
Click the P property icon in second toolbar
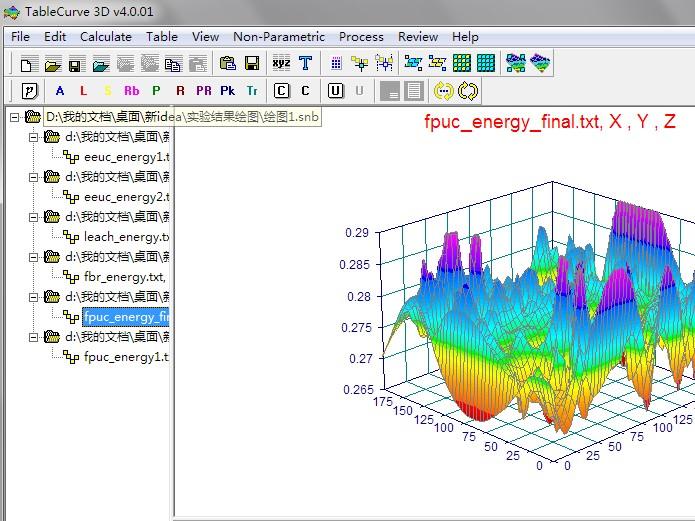29,91
